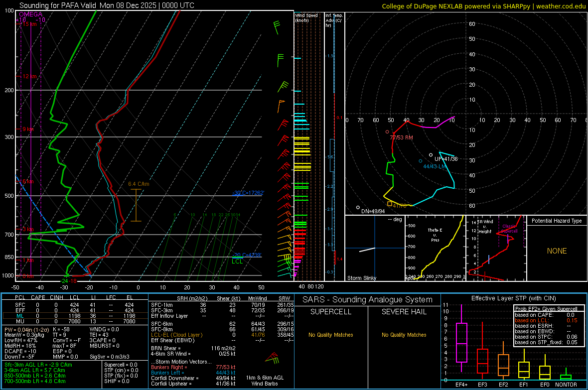Click the DCAPE = -10 value
Viewport: 588px width, 390px height.
pos(20,351)
